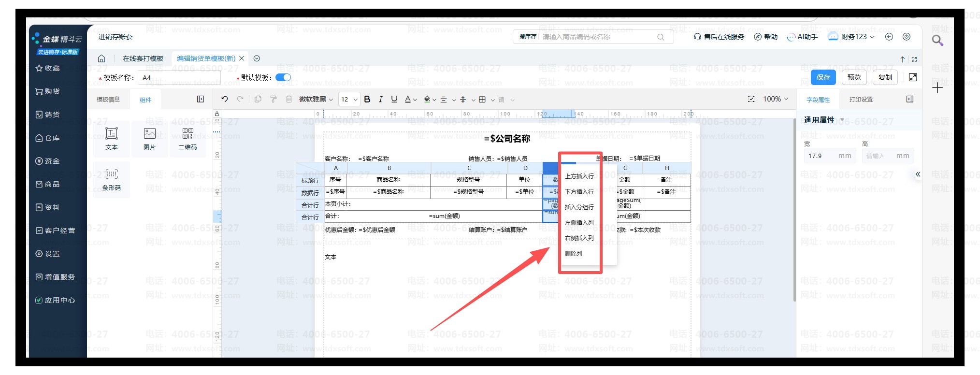Open the font size 12 dropdown

pyautogui.click(x=349, y=99)
